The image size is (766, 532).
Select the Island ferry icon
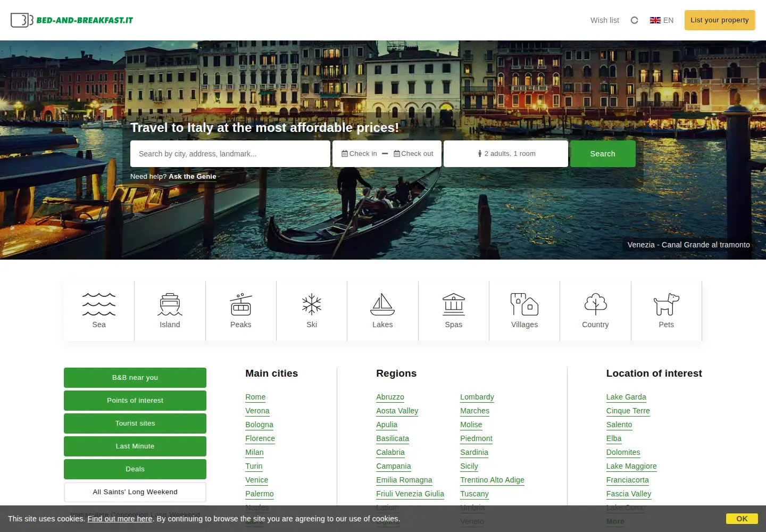tap(170, 304)
